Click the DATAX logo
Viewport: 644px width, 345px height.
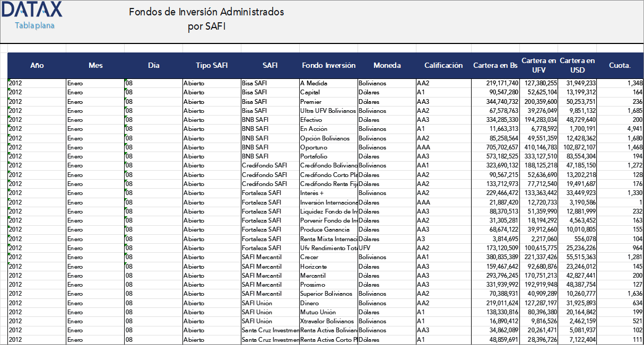point(31,10)
